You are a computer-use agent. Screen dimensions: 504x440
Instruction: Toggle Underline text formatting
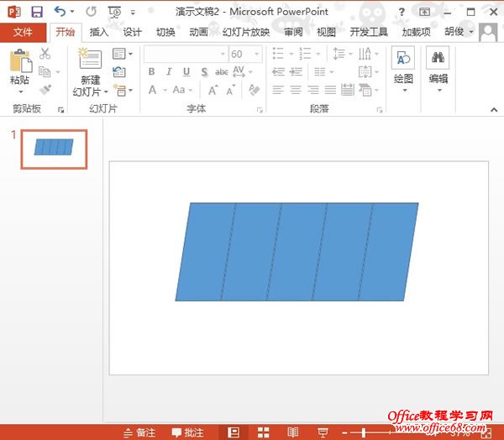pos(186,72)
